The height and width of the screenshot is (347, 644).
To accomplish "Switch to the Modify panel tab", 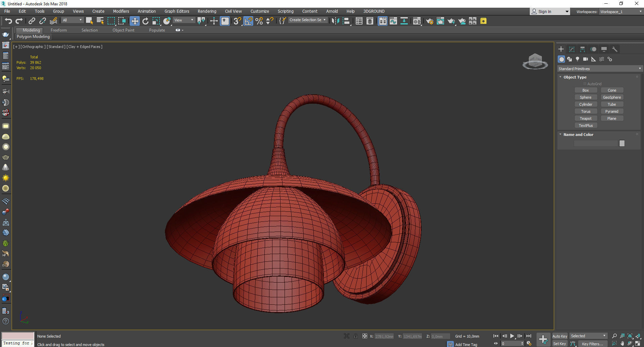I will [572, 49].
